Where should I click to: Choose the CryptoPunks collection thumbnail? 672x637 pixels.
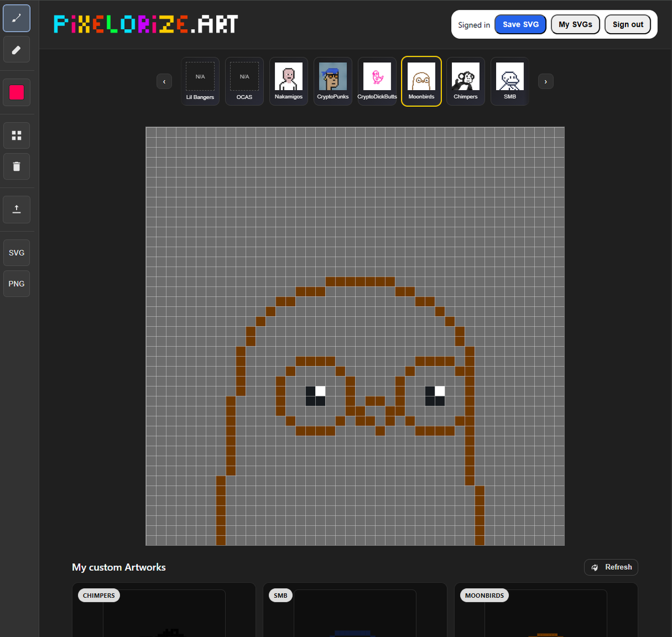(333, 81)
